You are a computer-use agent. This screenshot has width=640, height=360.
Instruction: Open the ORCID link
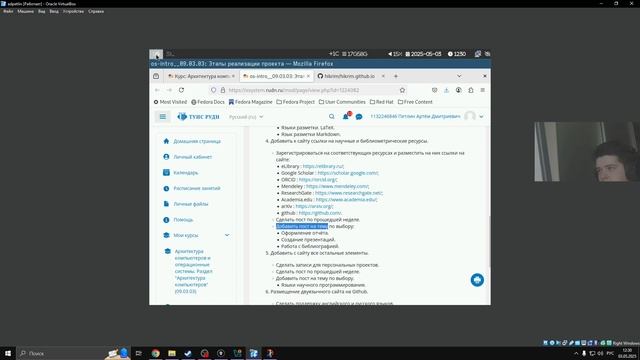(318, 180)
